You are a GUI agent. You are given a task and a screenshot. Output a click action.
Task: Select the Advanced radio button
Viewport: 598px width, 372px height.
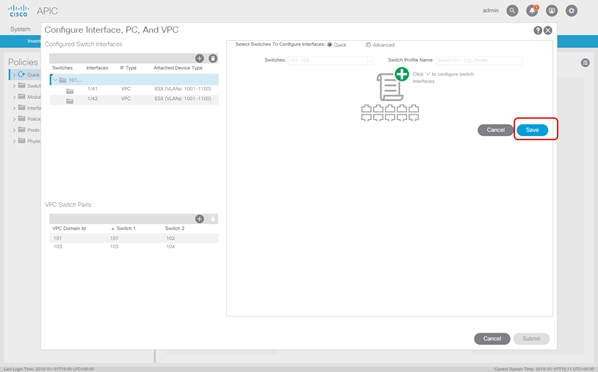tap(368, 45)
